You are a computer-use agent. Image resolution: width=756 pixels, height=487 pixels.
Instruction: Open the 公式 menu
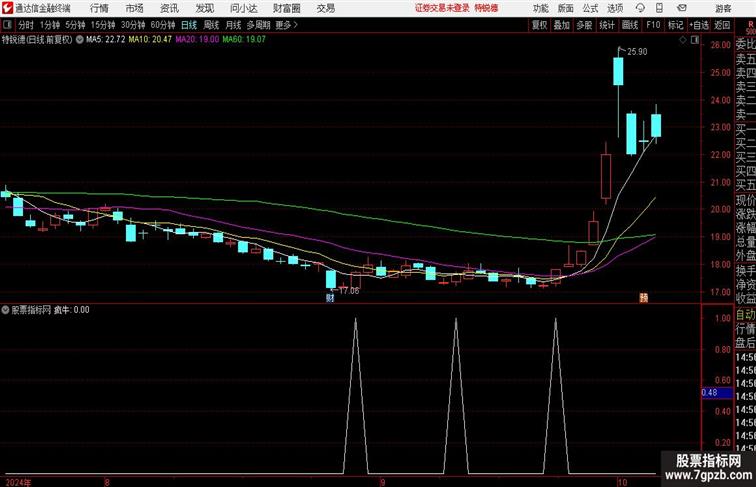590,8
